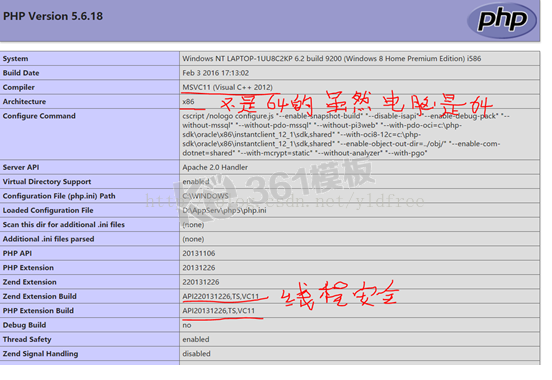The width and height of the screenshot is (552, 380).
Task: Select the '20131226' PHP Extension value
Action: [x=199, y=268]
